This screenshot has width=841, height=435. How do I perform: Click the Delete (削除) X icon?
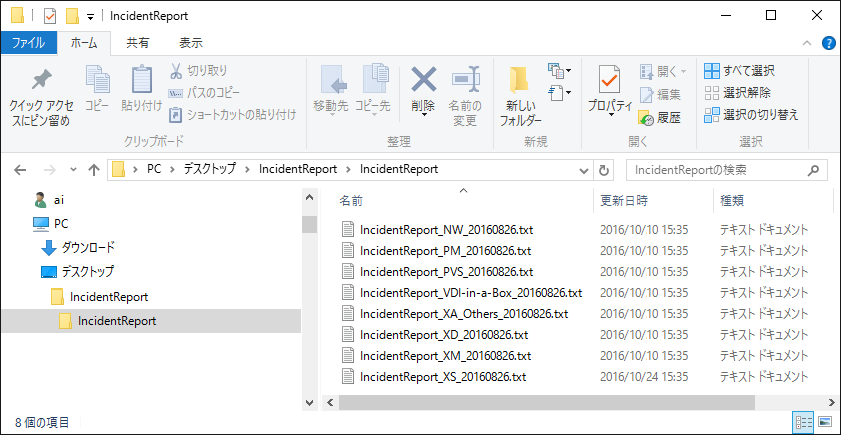(423, 81)
